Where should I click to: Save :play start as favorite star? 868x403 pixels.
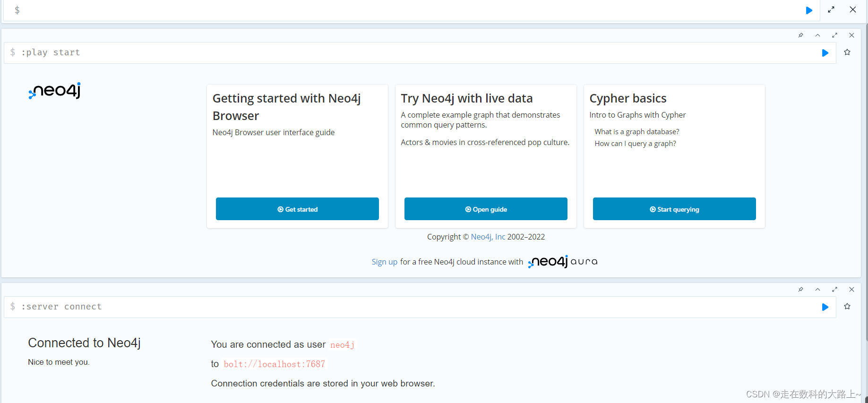(x=847, y=52)
